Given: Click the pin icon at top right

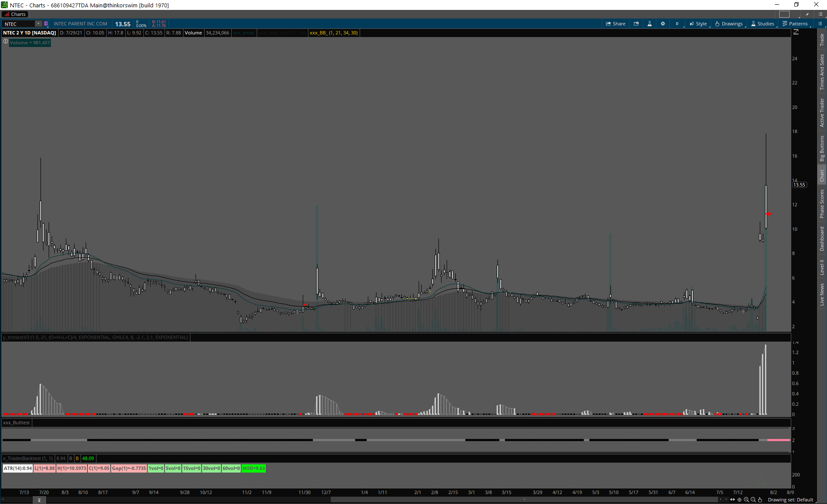Looking at the screenshot, I should (807, 14).
